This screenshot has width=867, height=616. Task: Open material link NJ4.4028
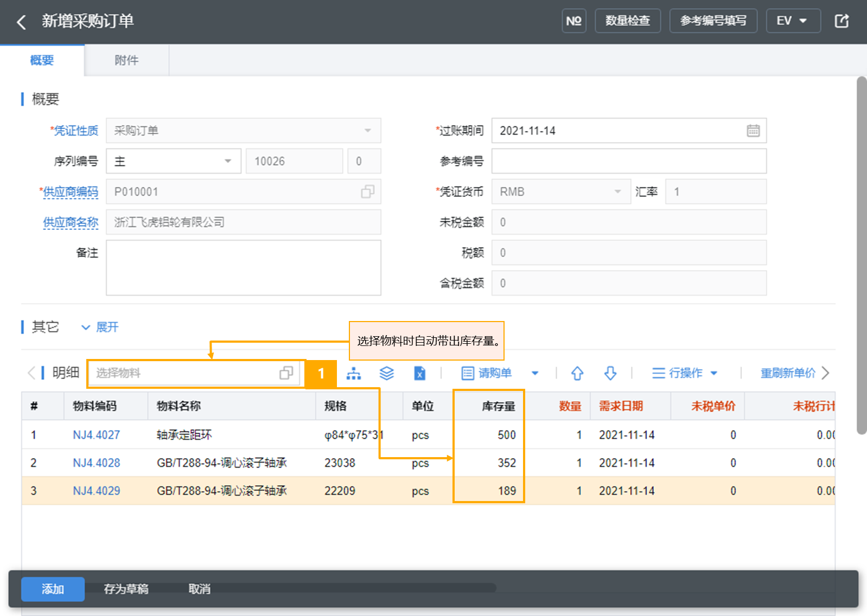tap(97, 463)
